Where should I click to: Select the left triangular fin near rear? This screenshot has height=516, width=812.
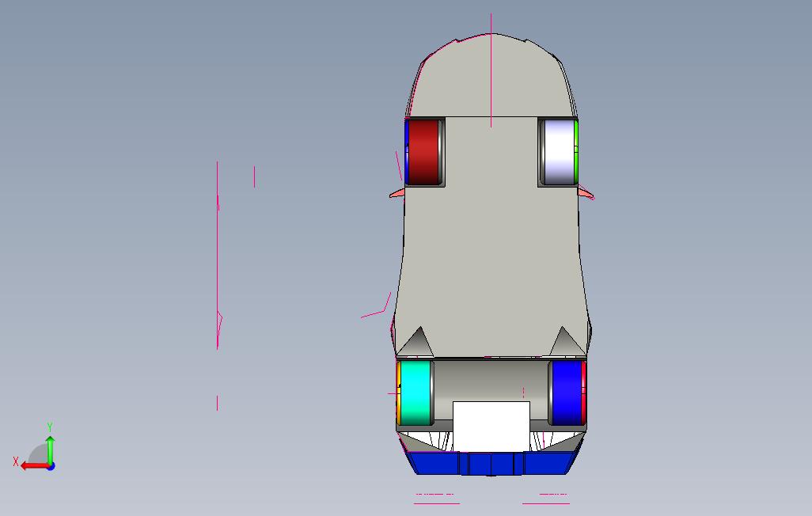[x=417, y=342]
